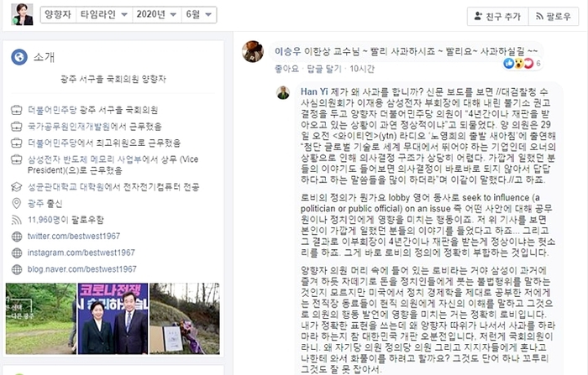
Task: Click 답글 달기 under 이승우's comment
Action: pyautogui.click(x=324, y=69)
